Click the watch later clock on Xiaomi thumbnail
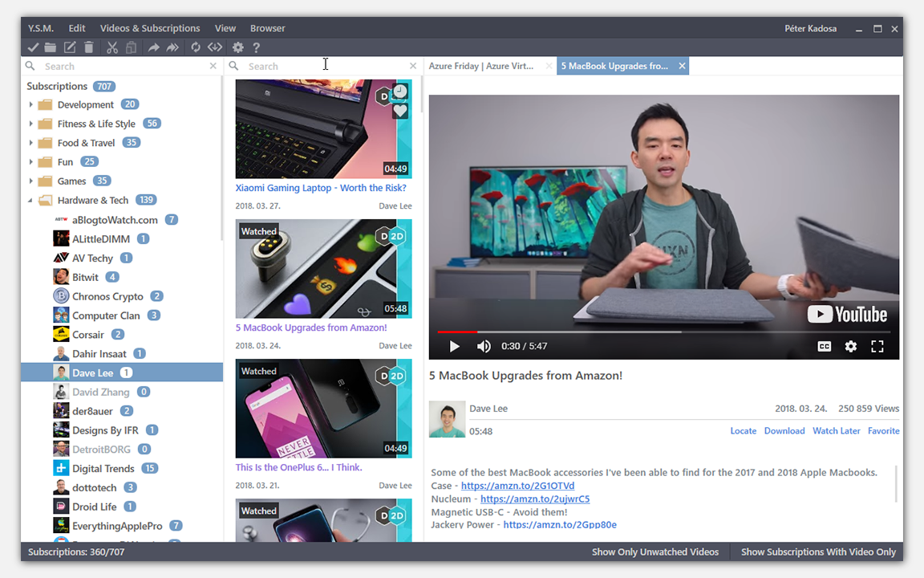 click(400, 92)
